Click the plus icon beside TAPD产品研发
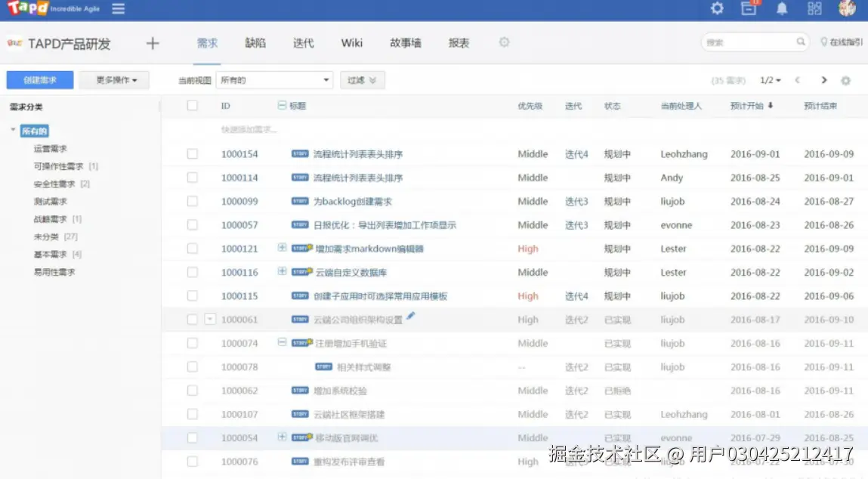The width and height of the screenshot is (868, 479). (x=153, y=43)
